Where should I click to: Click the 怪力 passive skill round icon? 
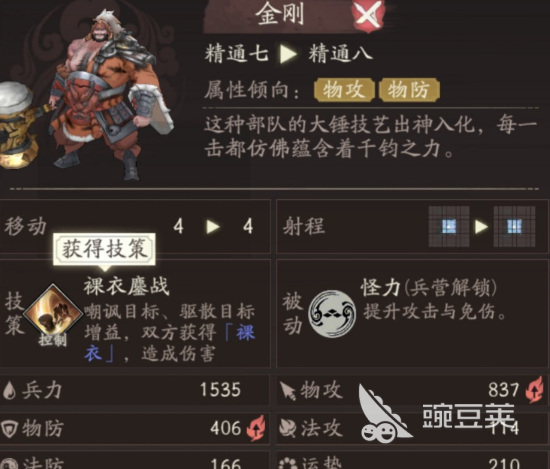pos(332,314)
